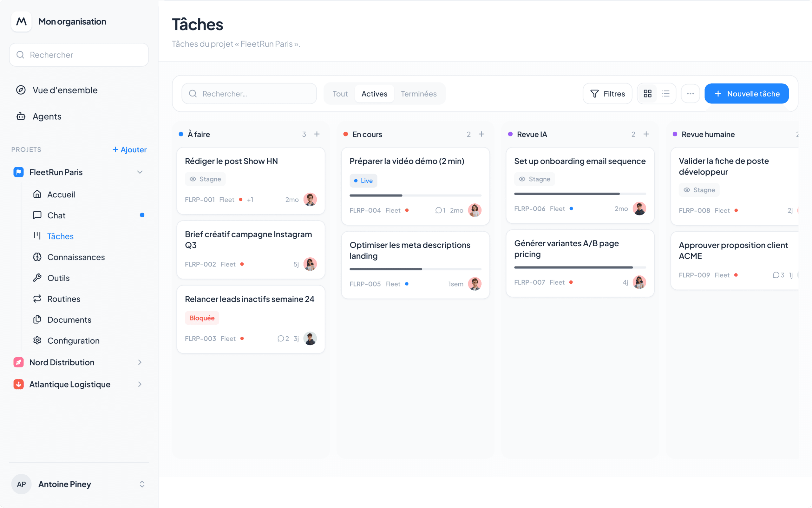Click the plus icon in À faire column
This screenshot has height=508, width=812.
click(317, 134)
